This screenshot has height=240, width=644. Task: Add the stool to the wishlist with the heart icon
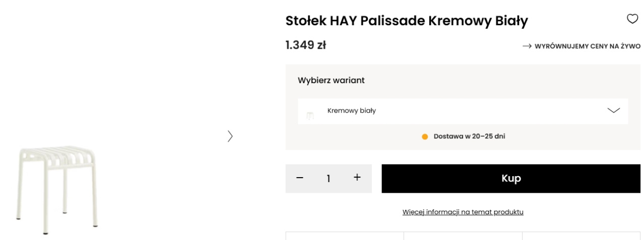point(632,19)
